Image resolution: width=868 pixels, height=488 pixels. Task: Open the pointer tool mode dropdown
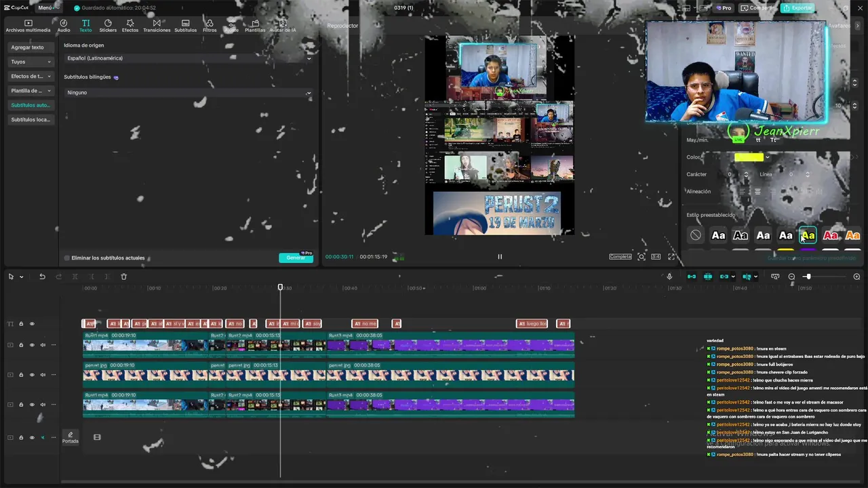(21, 277)
